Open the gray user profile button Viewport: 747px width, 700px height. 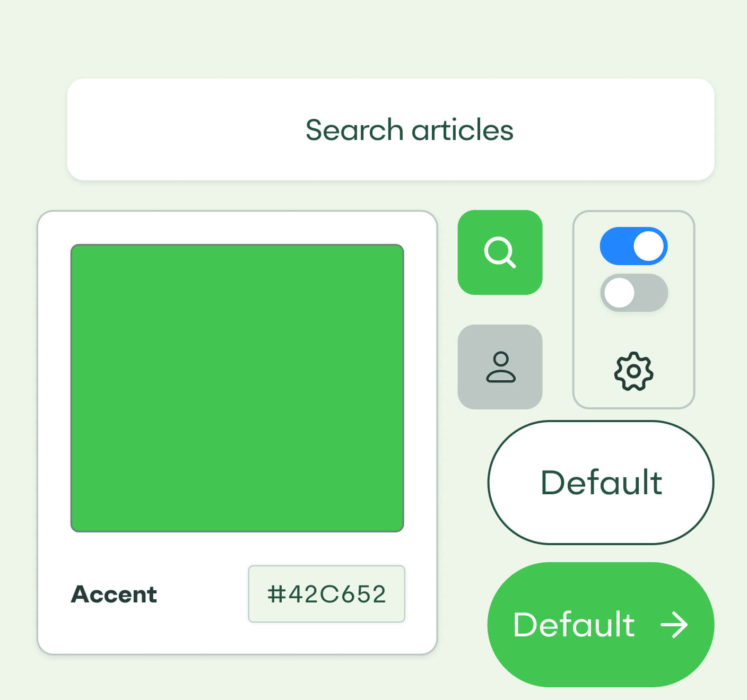[x=500, y=367]
